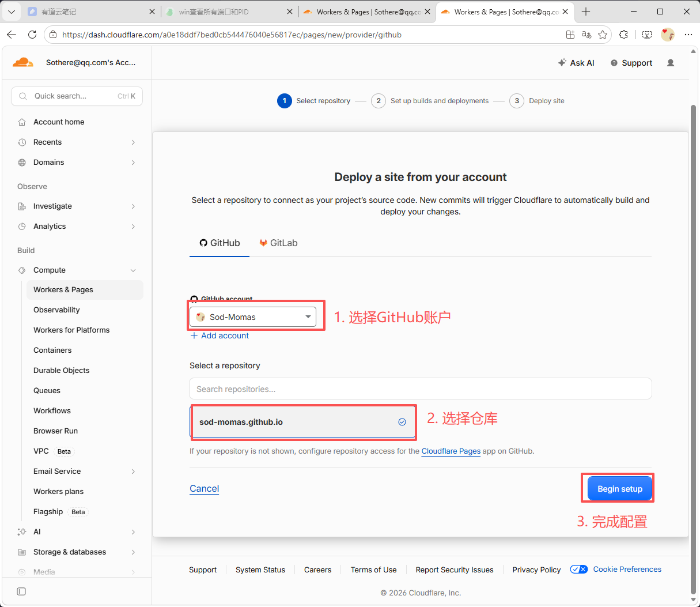Open the Sod-Momas GitHub account dropdown
The height and width of the screenshot is (607, 700).
pyautogui.click(x=253, y=317)
